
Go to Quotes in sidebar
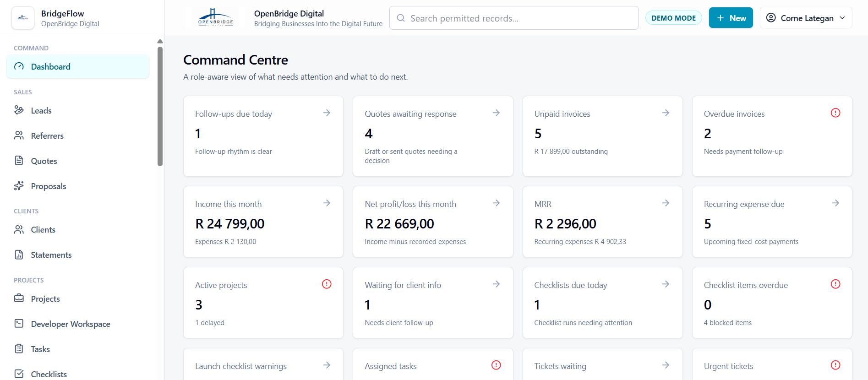78,161
